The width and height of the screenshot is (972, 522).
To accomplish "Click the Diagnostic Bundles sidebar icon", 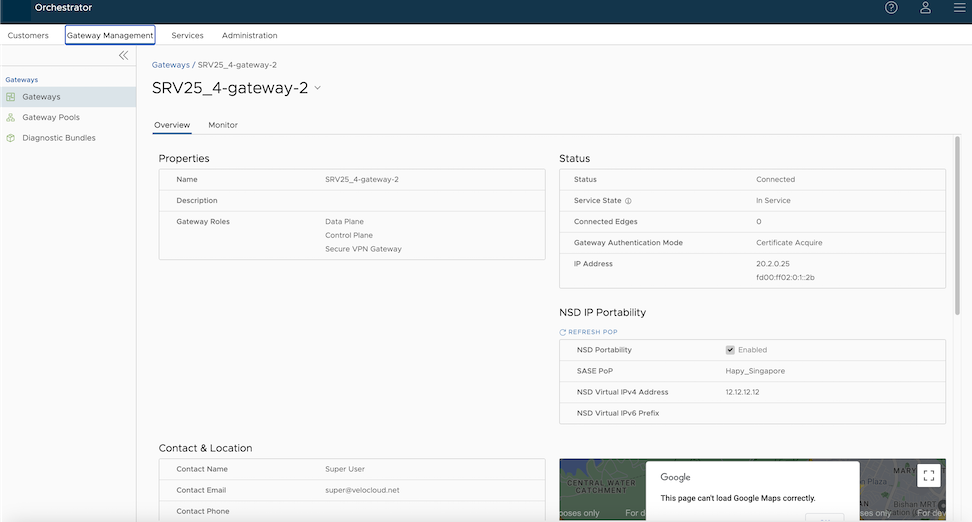I will pos(11,138).
